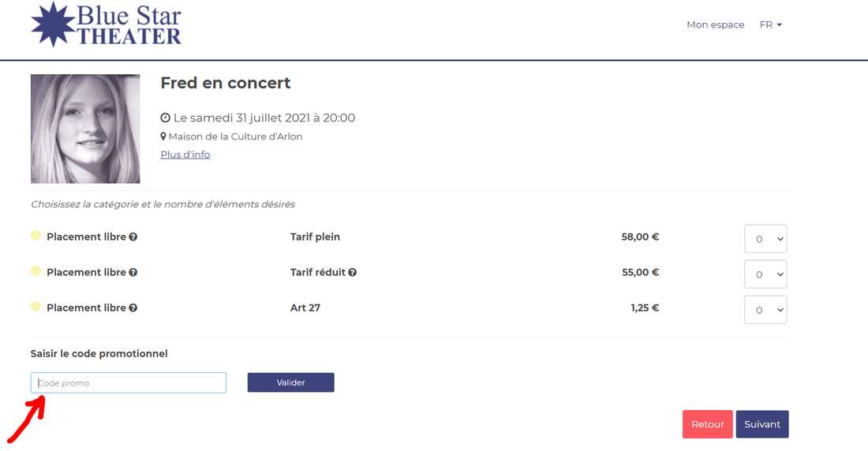This screenshot has width=868, height=451.
Task: Click the Blue Star Theater logo
Action: 106,24
